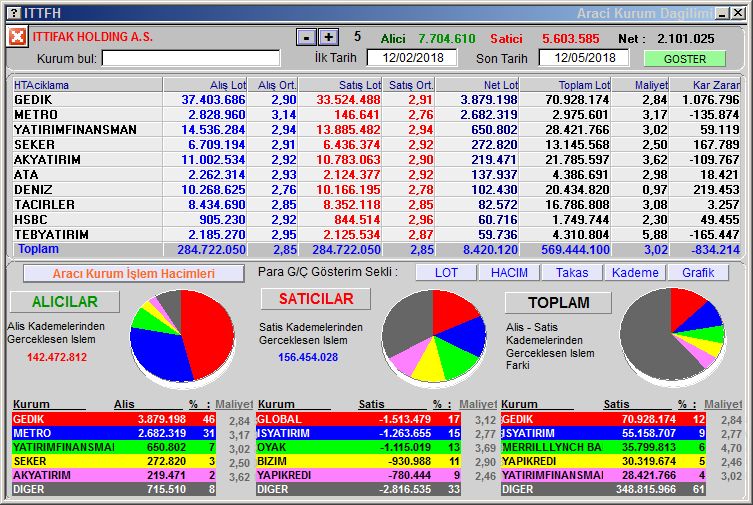Viewport: 753px width, 505px height.
Task: Click the 142.472.812 buy volume value
Action: coord(57,357)
